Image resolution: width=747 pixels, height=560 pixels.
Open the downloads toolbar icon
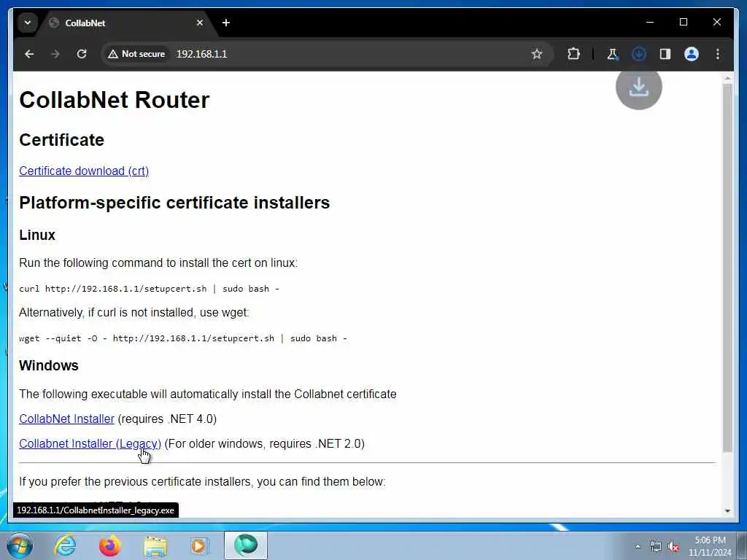coord(639,54)
